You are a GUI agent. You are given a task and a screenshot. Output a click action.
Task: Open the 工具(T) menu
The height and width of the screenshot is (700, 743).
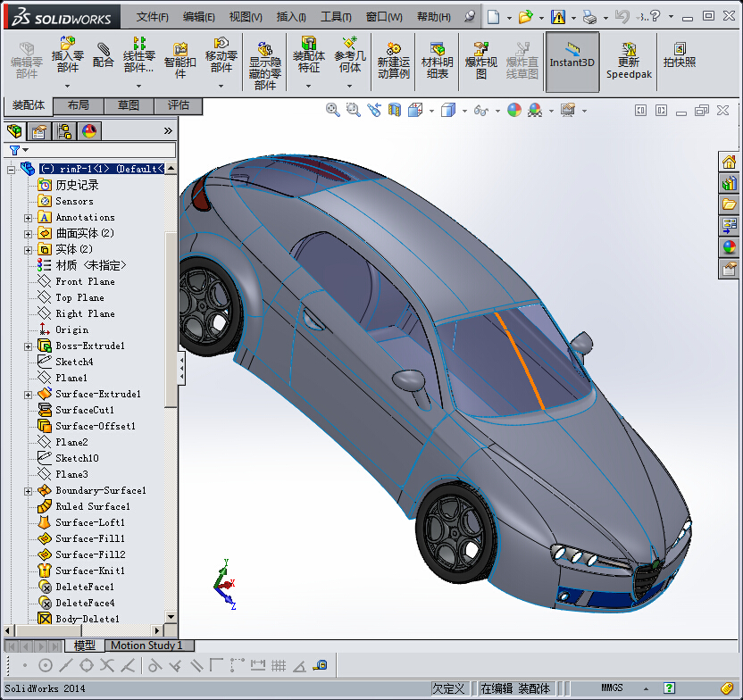(336, 17)
